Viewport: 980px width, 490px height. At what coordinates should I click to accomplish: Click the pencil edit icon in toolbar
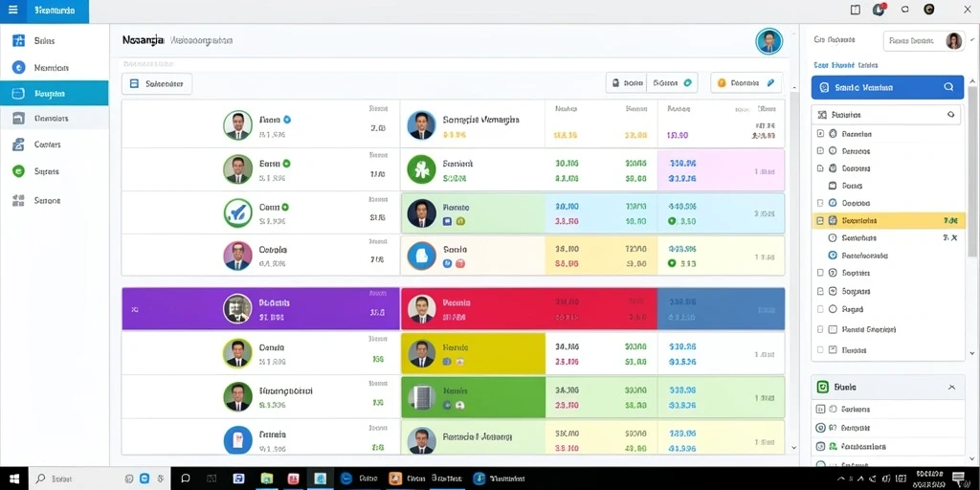(770, 82)
